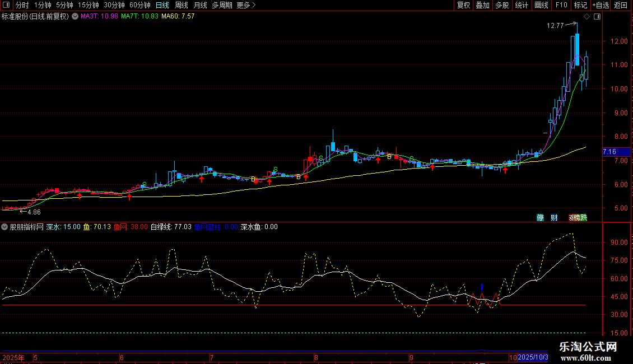Click the 2025/10/3 date marker on timeline
The image size is (633, 364).
click(x=533, y=357)
